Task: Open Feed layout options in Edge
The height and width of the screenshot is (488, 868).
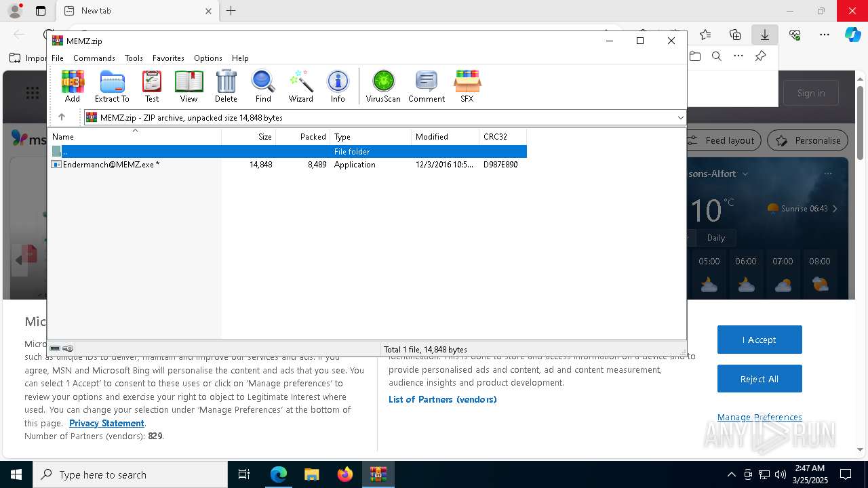Action: 723,140
